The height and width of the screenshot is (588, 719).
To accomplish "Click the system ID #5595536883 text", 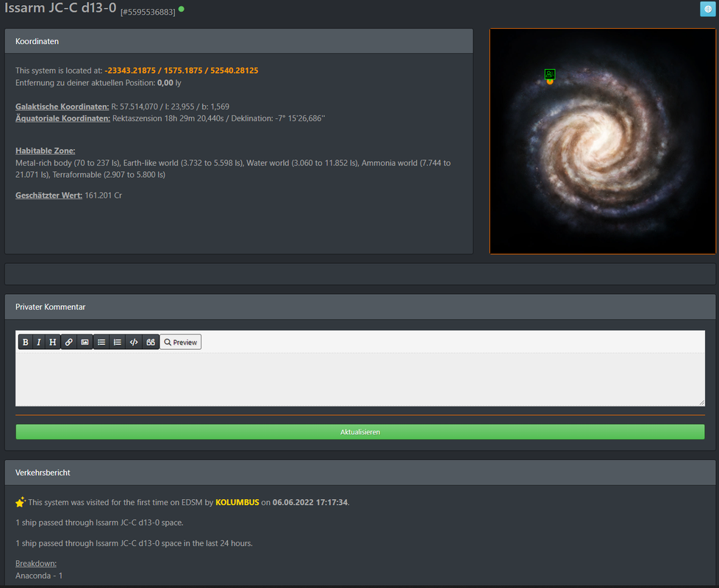I will point(148,12).
